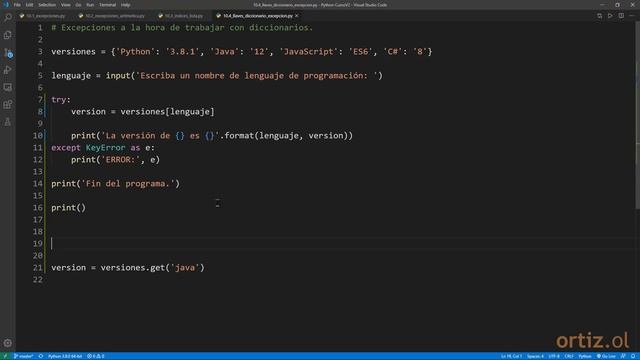640x360 pixels.
Task: Change indentation via Spaces: 4
Action: tap(535, 356)
